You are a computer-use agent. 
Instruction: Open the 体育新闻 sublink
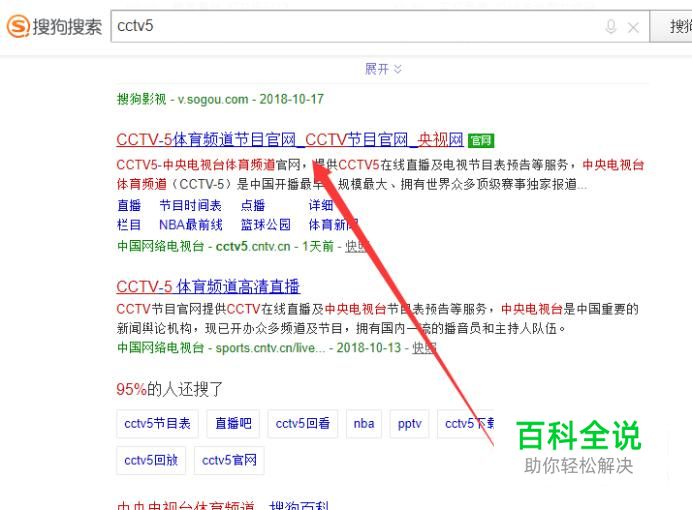(x=333, y=225)
